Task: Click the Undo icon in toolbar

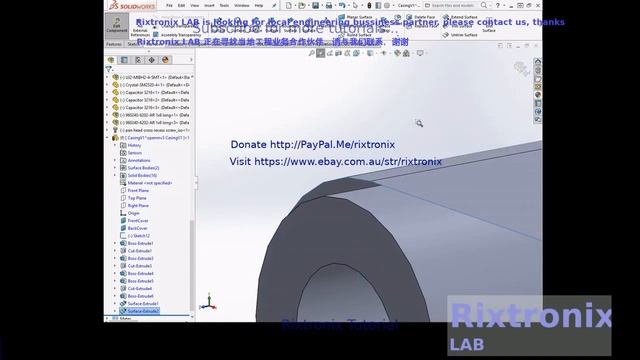Action: (342, 6)
